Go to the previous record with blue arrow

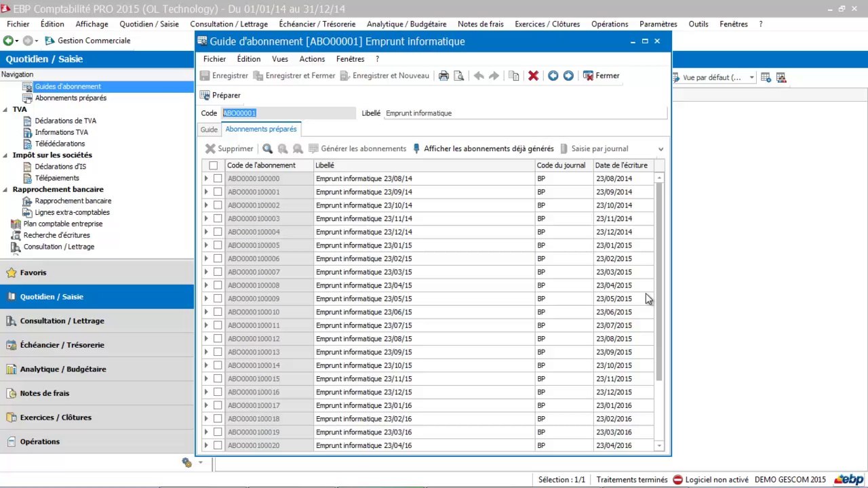click(553, 76)
